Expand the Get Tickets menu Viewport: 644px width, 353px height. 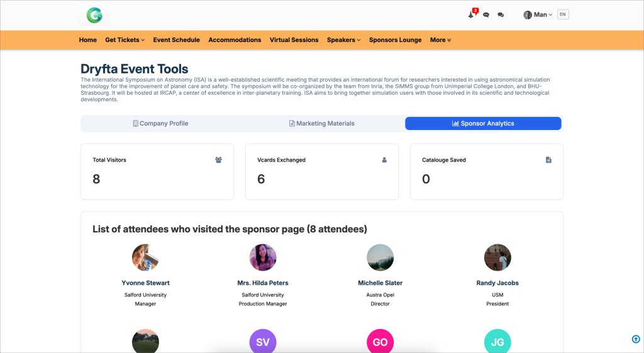click(125, 40)
